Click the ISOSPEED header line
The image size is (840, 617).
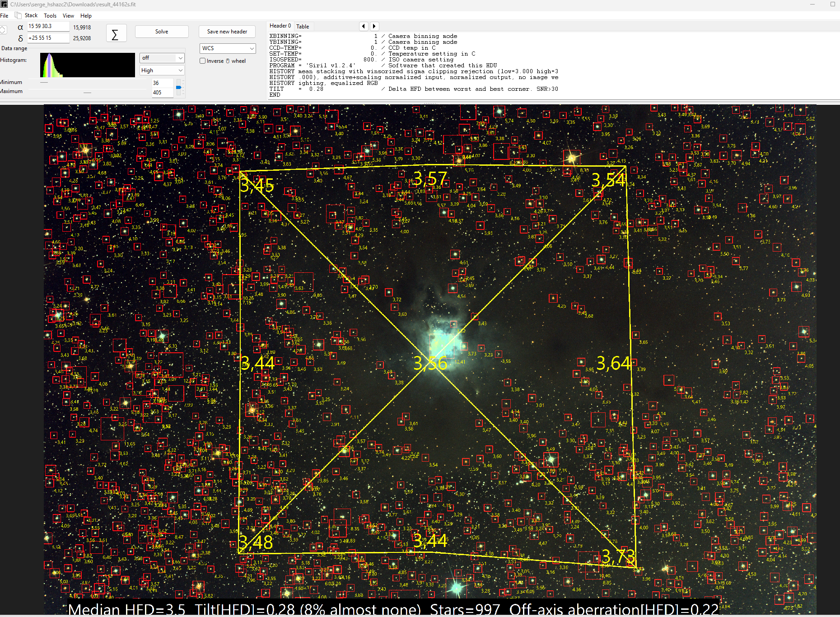tap(361, 60)
